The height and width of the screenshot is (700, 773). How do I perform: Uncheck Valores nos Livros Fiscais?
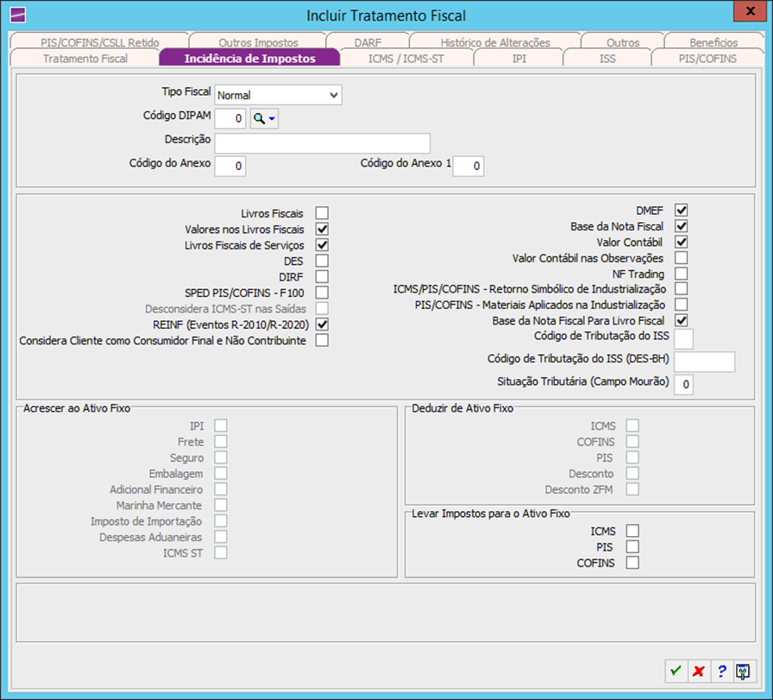point(322,229)
